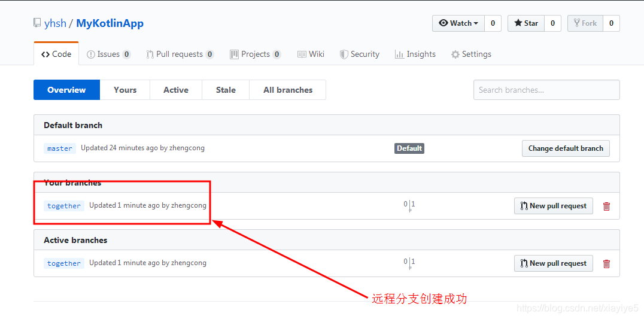The image size is (644, 319).
Task: Click the Settings gear icon
Action: 455,54
